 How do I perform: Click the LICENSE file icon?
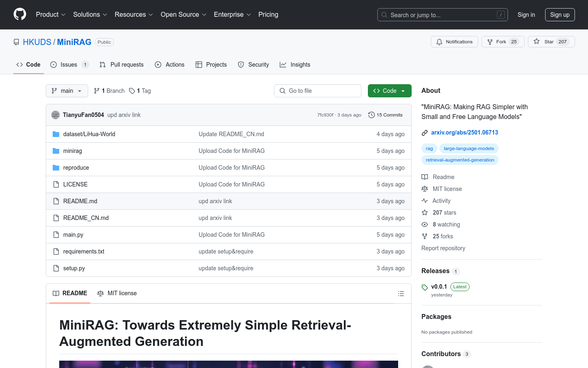pyautogui.click(x=56, y=184)
